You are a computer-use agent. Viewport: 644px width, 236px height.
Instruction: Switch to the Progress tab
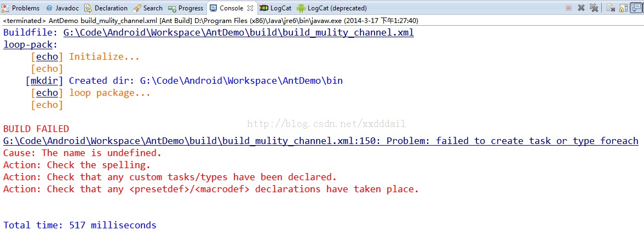pyautogui.click(x=186, y=8)
